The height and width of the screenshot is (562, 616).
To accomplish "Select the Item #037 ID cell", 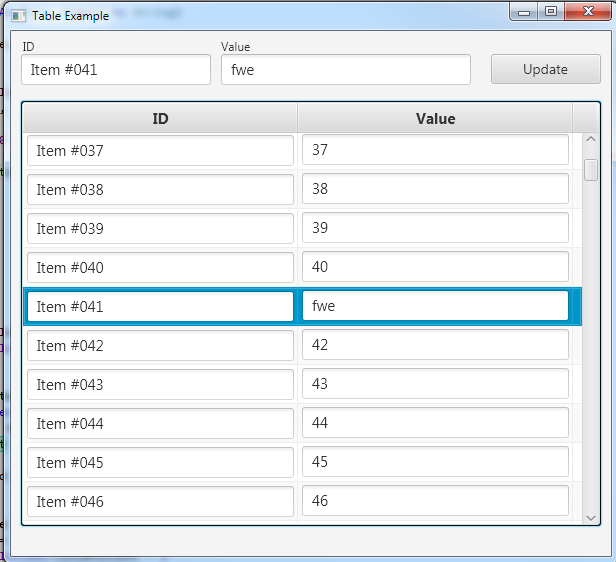I will coord(160,151).
